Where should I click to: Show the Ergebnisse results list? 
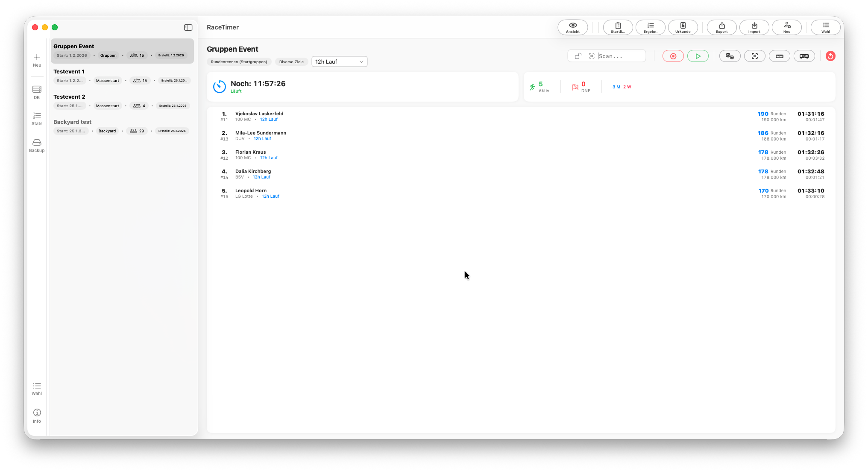pos(650,27)
